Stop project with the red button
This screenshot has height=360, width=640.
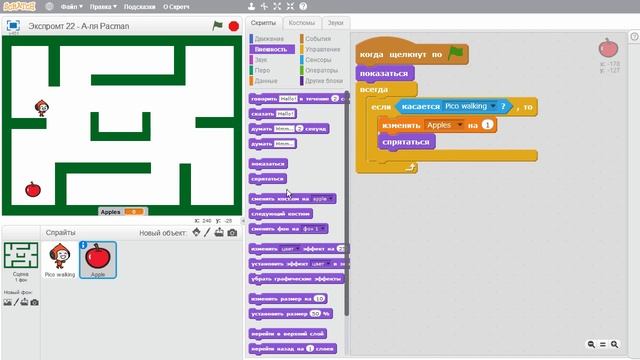point(234,26)
